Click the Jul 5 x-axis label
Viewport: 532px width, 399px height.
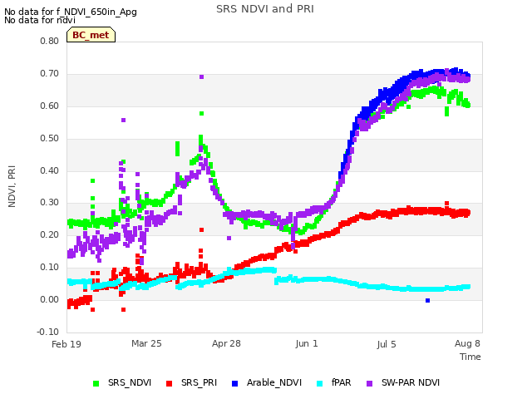click(387, 344)
